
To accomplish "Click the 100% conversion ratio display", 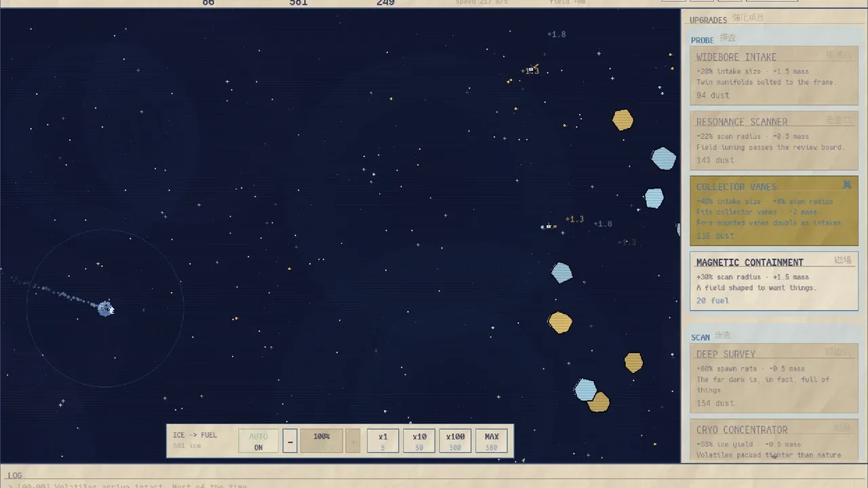I will (321, 441).
